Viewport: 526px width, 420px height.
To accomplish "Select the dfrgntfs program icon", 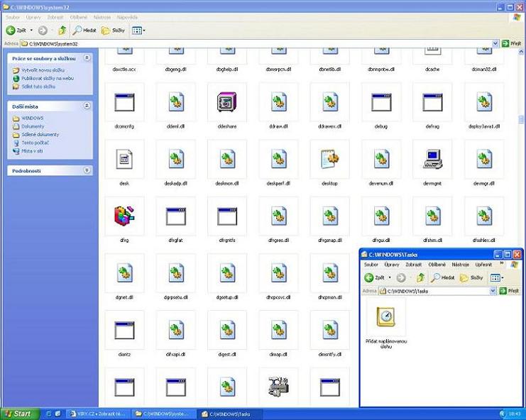I will coord(227,216).
